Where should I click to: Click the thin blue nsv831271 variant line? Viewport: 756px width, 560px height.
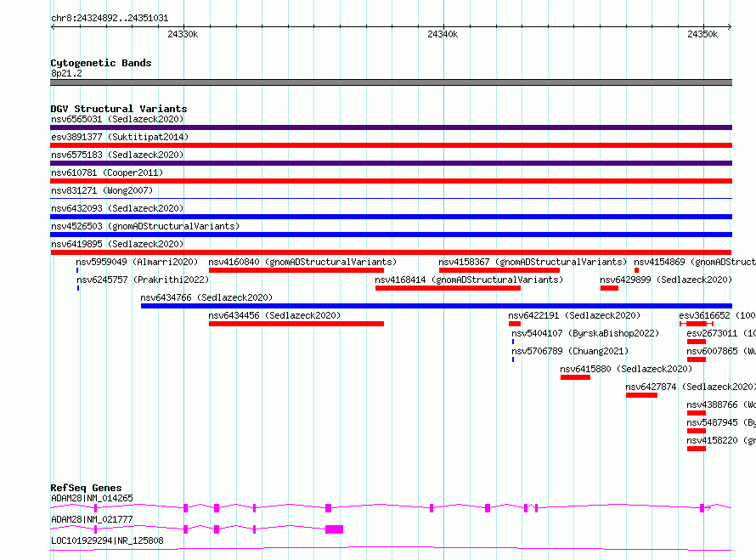coord(391,199)
